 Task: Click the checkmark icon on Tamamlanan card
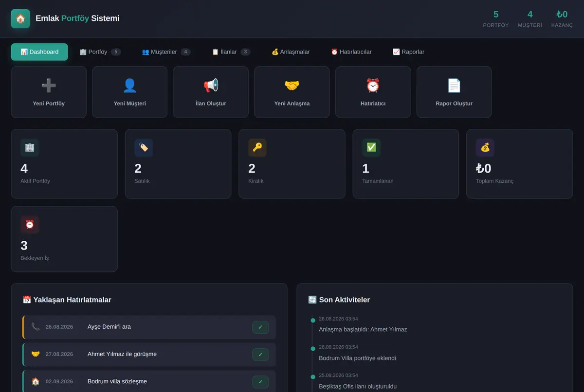pyautogui.click(x=371, y=147)
